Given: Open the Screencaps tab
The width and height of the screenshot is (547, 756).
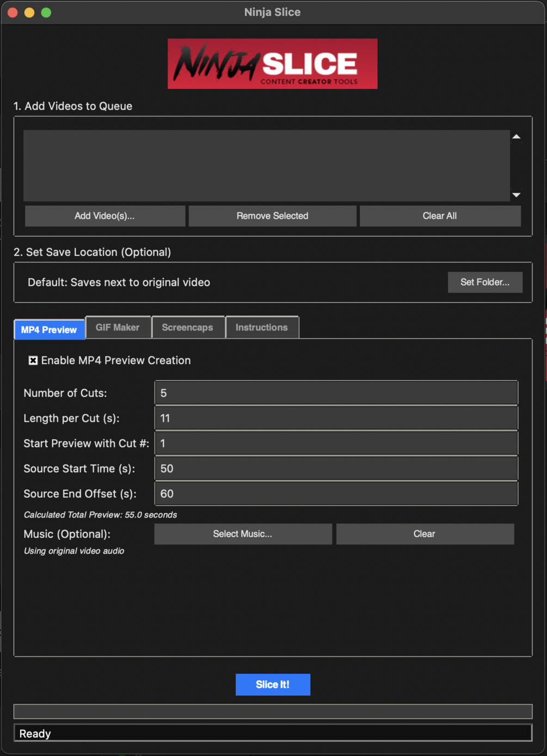Looking at the screenshot, I should (x=187, y=327).
